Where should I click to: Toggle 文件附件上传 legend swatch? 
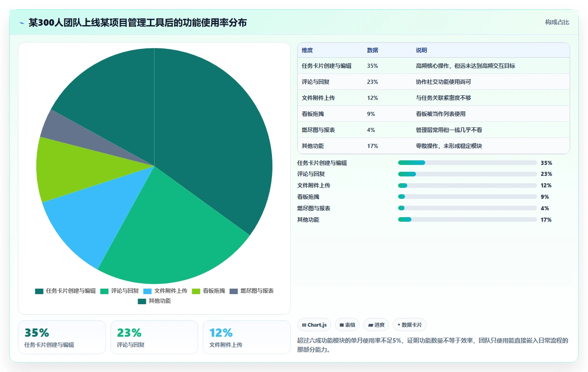[148, 291]
